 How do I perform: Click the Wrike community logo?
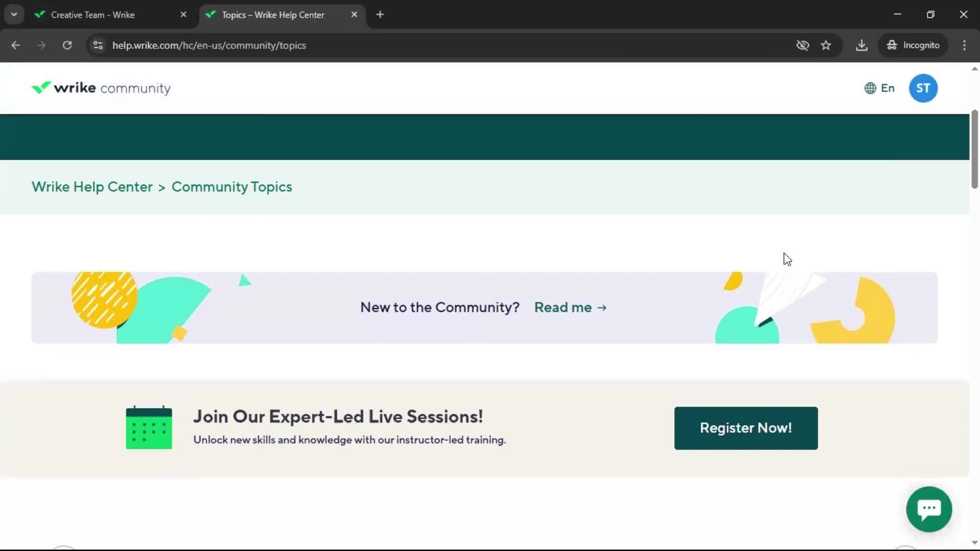[101, 88]
